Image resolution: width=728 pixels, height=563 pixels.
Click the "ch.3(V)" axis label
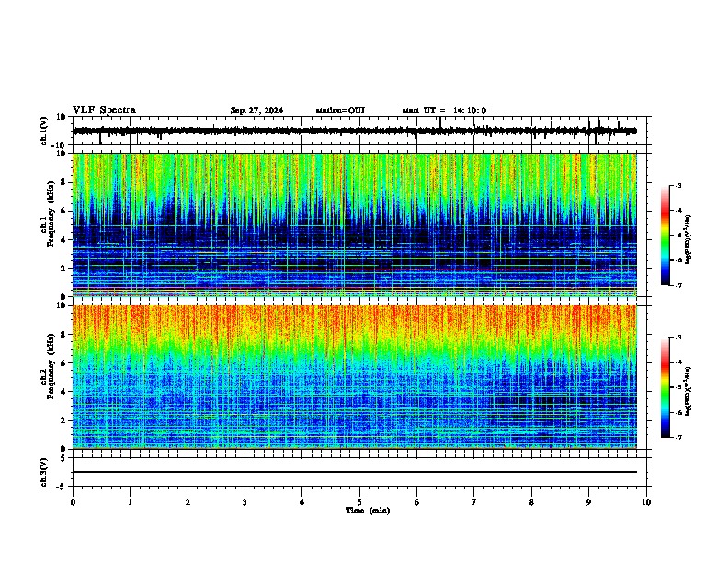tap(44, 472)
